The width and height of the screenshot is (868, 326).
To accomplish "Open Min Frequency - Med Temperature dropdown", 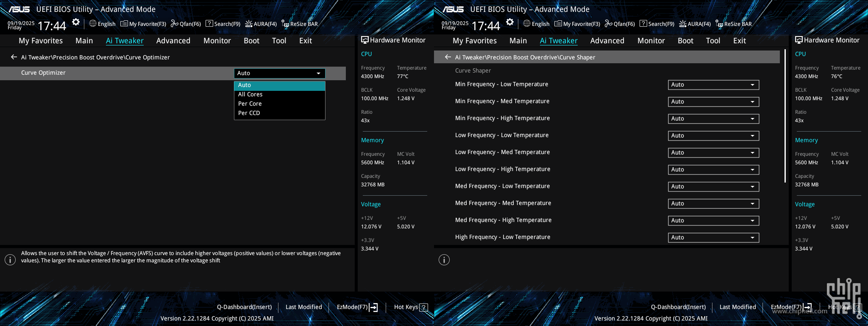I will 714,102.
